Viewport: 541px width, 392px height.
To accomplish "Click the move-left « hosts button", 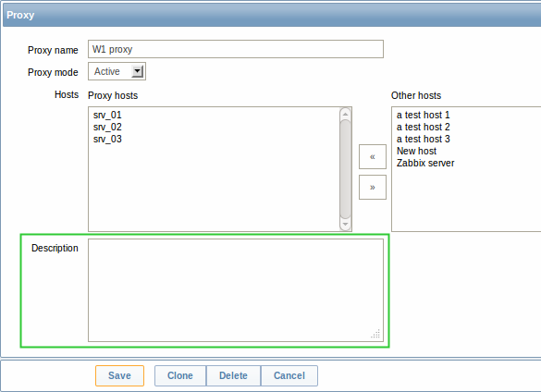I will [373, 156].
